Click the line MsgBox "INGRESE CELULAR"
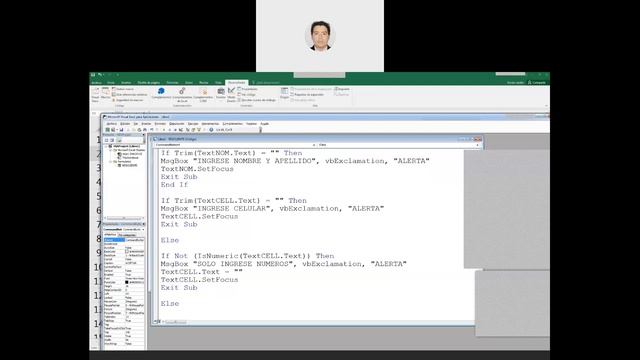Screen dimensions: 640x360 pyautogui.click(x=272, y=208)
